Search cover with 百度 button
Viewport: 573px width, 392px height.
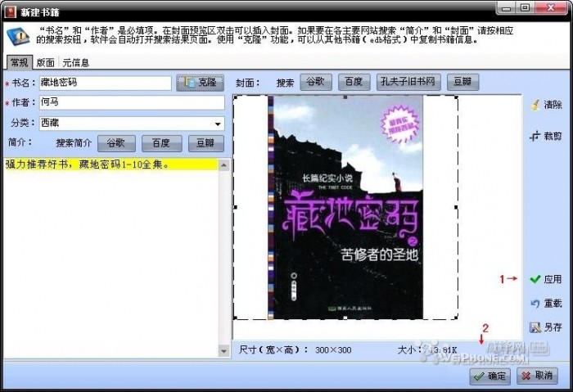point(354,82)
